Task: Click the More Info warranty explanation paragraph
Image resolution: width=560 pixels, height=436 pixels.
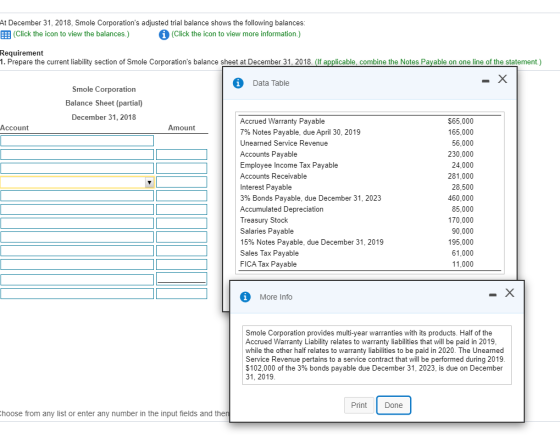Action: [376, 355]
